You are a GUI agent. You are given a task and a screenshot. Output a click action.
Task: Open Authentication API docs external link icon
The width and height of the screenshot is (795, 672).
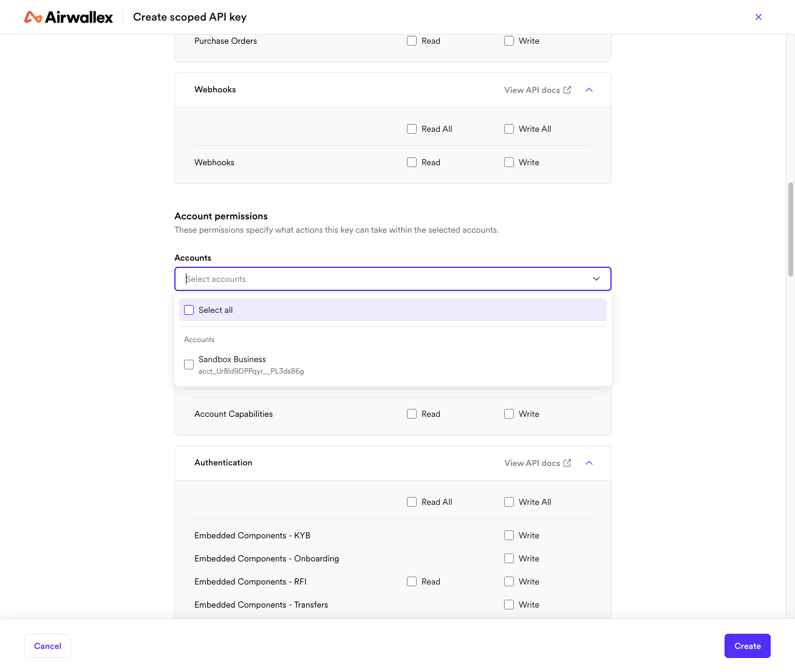pos(567,463)
